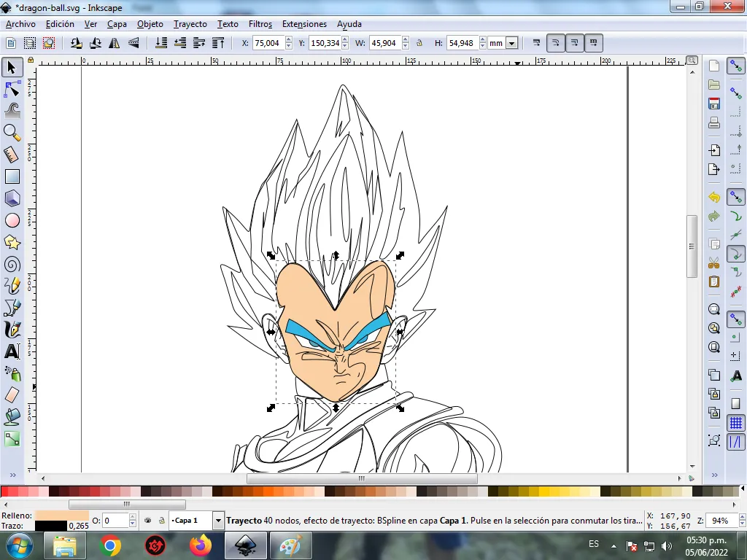The height and width of the screenshot is (560, 747).
Task: Click the W width input field
Action: 385,43
